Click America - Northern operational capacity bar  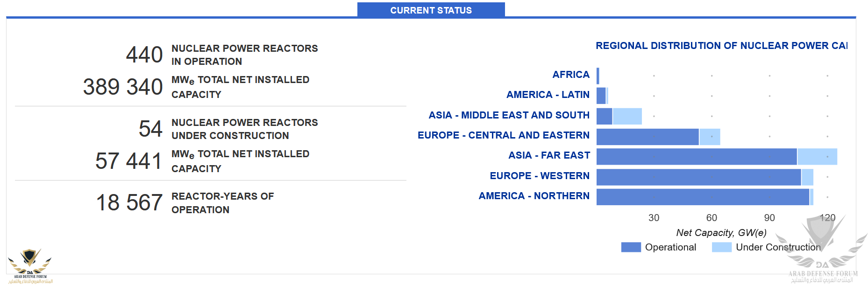pyautogui.click(x=703, y=197)
